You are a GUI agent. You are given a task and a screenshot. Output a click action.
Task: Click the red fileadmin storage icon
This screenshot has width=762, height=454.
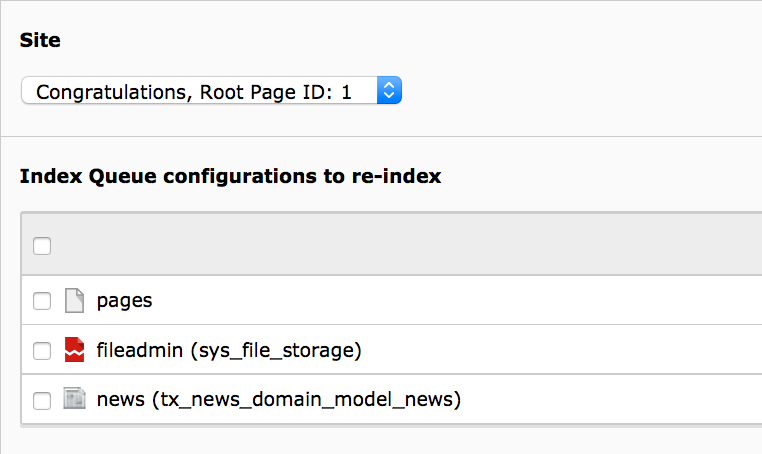[74, 350]
